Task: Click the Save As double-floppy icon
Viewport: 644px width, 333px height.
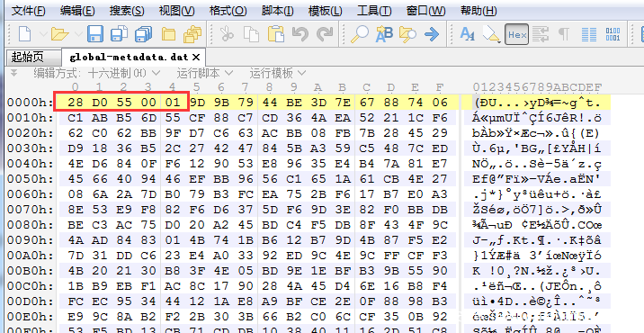Action: click(x=119, y=34)
